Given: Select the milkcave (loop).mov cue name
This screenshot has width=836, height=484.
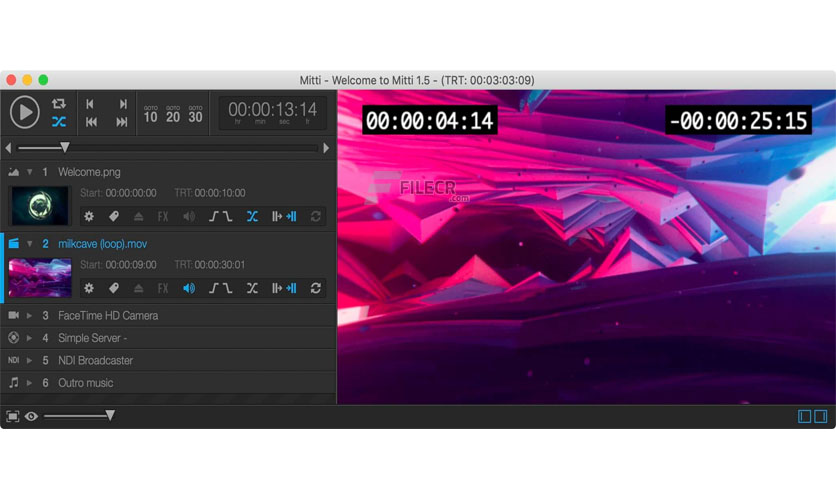Looking at the screenshot, I should tap(102, 244).
